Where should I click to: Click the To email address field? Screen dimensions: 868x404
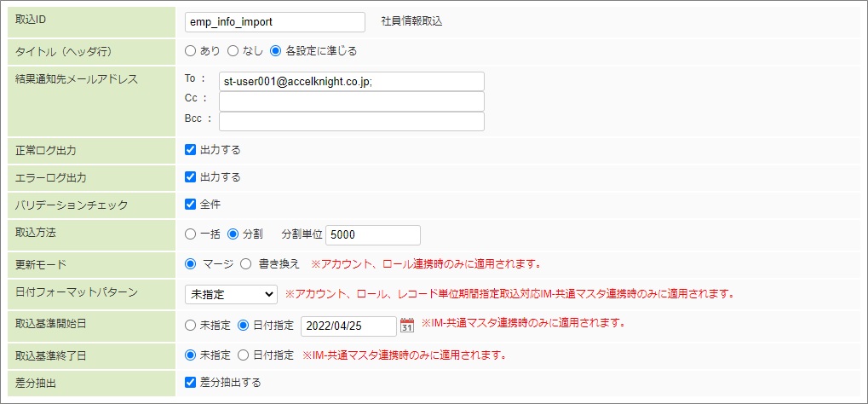point(351,81)
